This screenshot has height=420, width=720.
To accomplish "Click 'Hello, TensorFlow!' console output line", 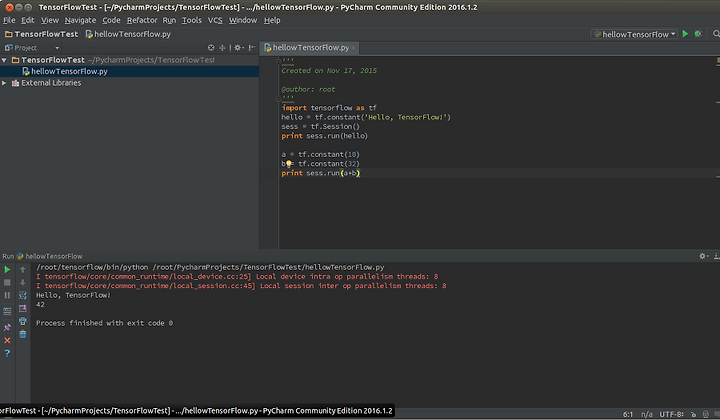I will pos(73,295).
